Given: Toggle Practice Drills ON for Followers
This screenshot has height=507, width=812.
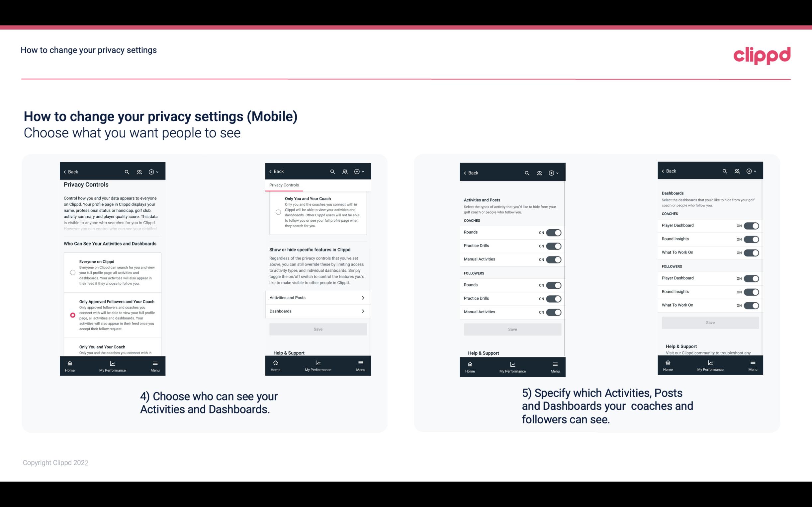Looking at the screenshot, I should (554, 298).
